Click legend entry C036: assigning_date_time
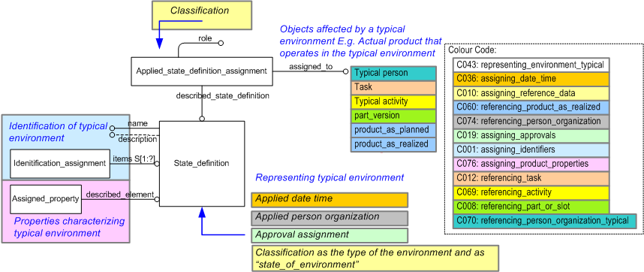The height and width of the screenshot is (272, 644). click(532, 79)
